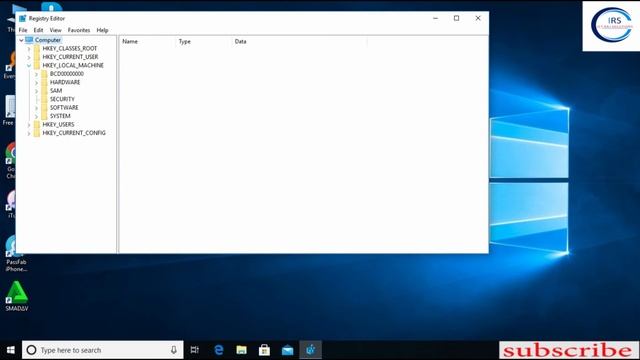640x360 pixels.
Task: Click the taskbar search box
Action: pos(103,350)
